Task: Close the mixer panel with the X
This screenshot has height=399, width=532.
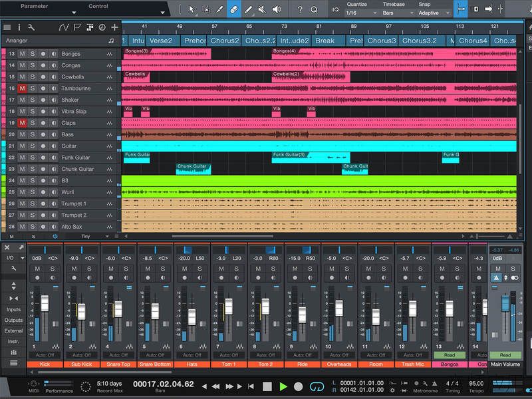Action: tap(7, 247)
